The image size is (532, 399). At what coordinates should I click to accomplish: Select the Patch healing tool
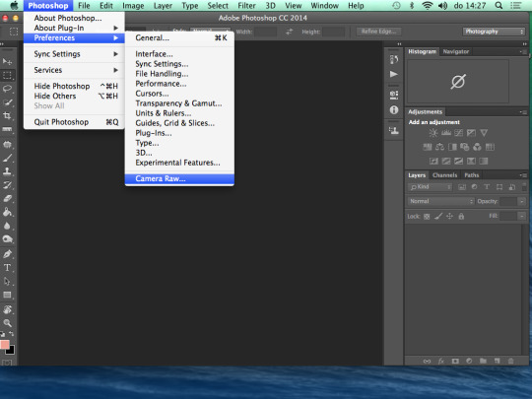[x=7, y=144]
